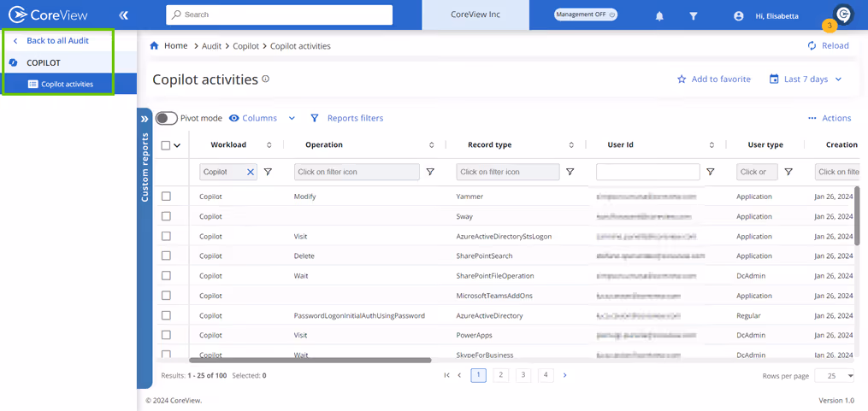Open the Last 7 days date range dropdown

806,79
